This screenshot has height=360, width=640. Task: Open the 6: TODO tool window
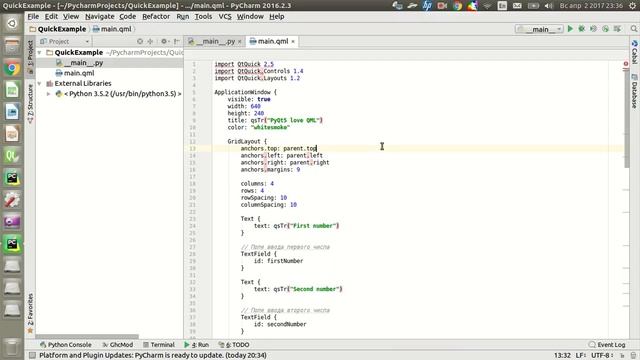(x=234, y=345)
